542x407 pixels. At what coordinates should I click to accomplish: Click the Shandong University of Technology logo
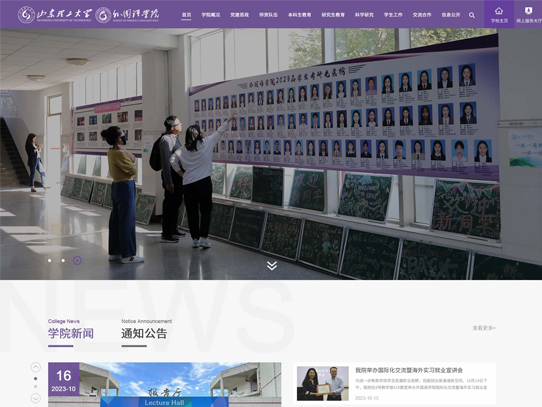tap(55, 15)
